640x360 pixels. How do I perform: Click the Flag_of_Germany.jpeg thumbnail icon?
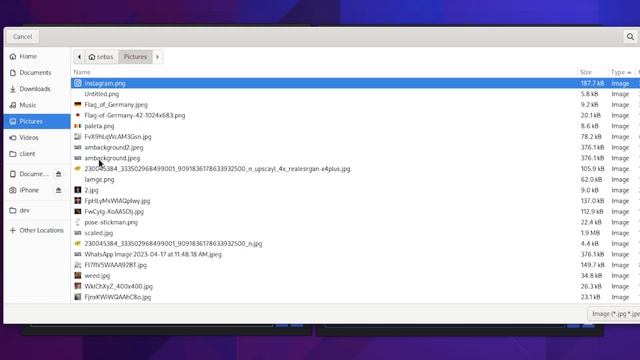tap(78, 104)
